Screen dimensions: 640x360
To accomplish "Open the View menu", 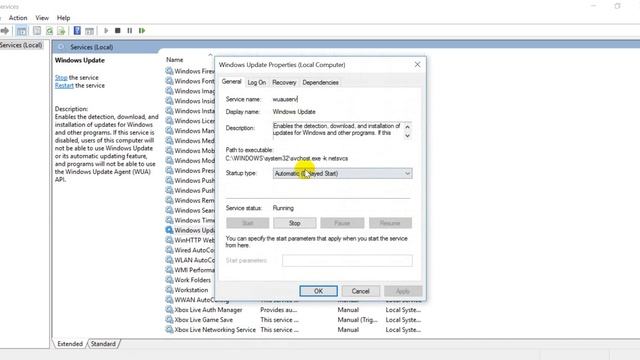I will [42, 18].
